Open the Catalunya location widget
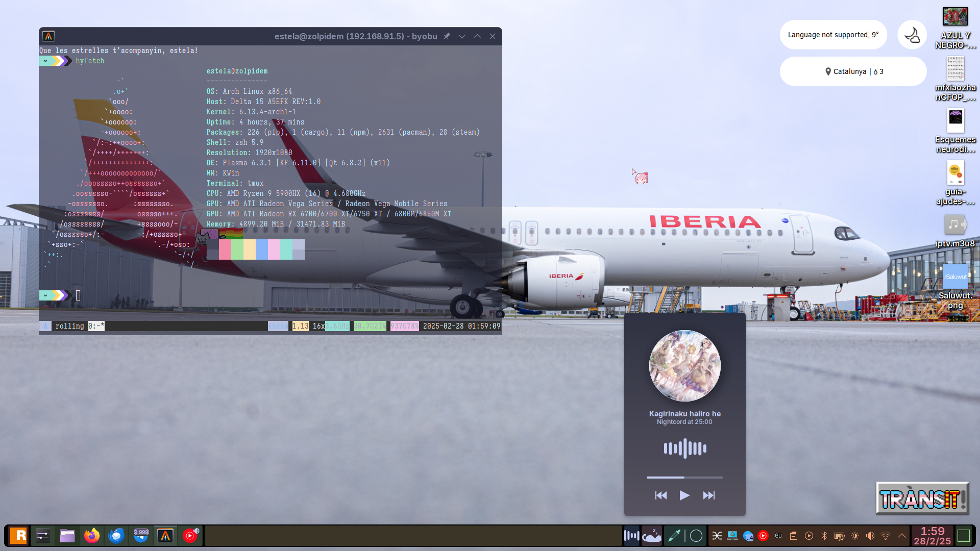This screenshot has height=551, width=980. (x=853, y=71)
